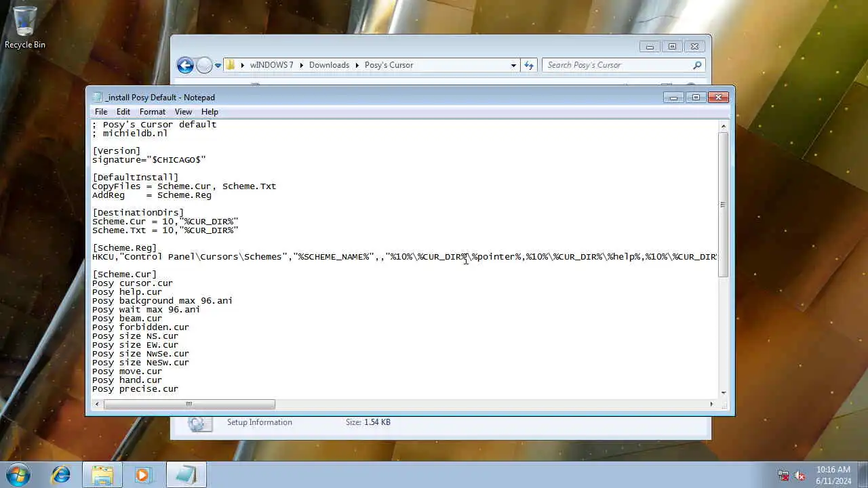
Task: Minimize the Notepad window
Action: tap(673, 98)
